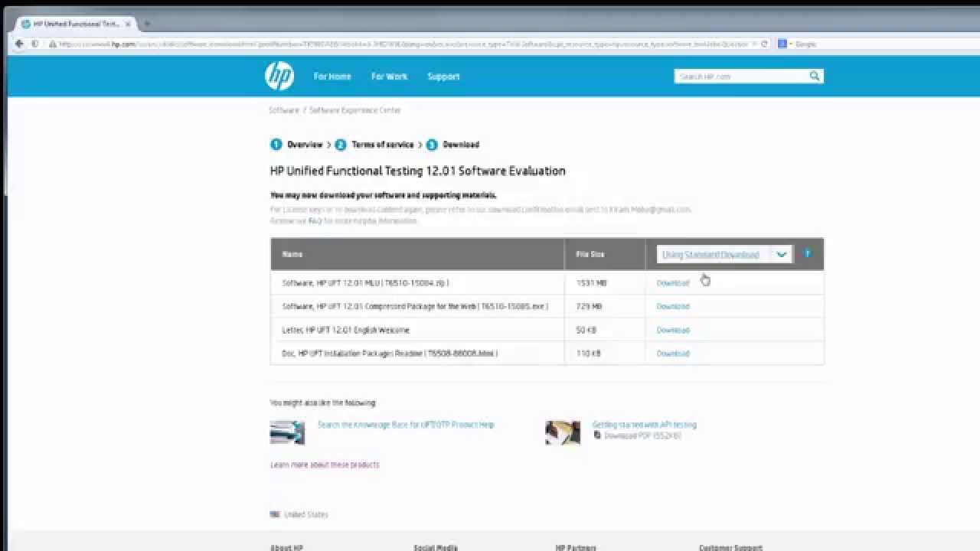
Task: Click the Letter, HP UFT 12.01 English Welcome name
Action: [x=346, y=330]
